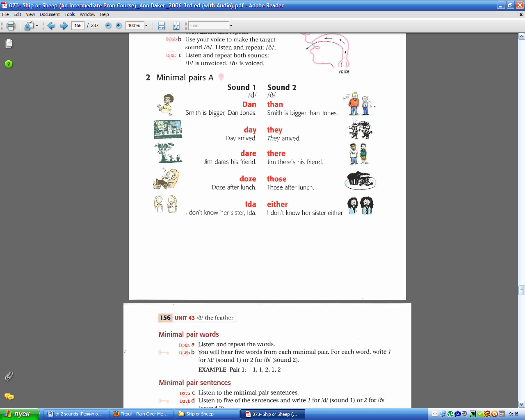Zoom in with the plus icon
525x420 pixels.
coord(119,25)
